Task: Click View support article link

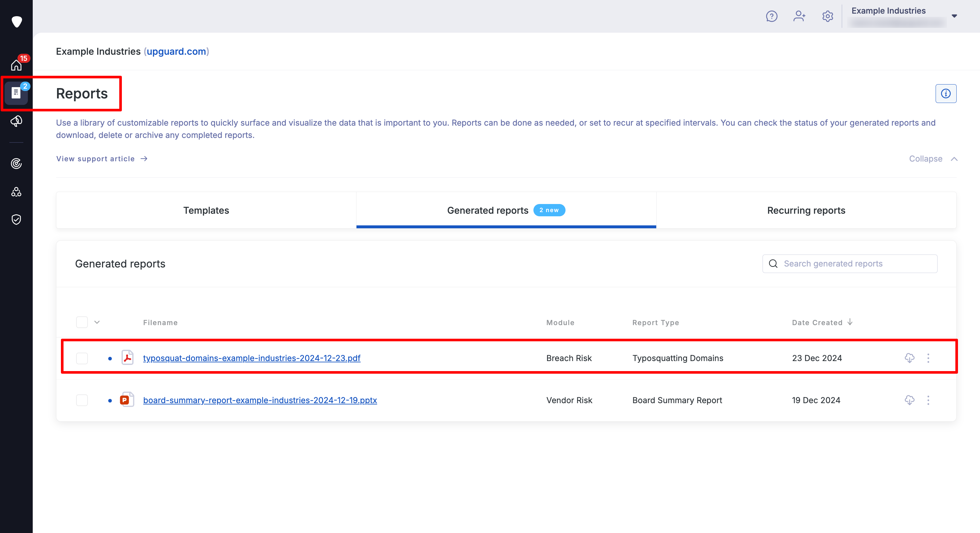Action: (x=101, y=159)
